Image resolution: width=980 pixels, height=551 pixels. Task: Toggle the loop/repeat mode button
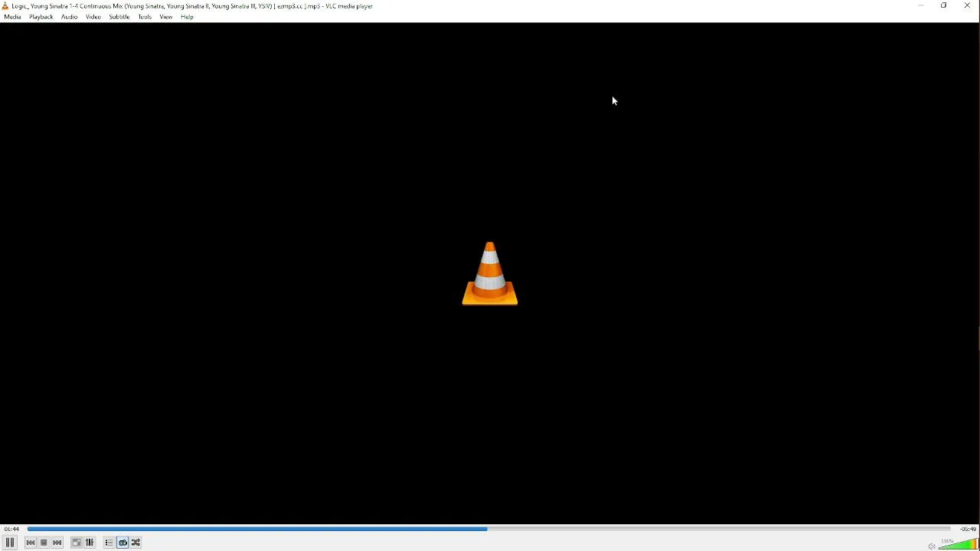[x=123, y=543]
